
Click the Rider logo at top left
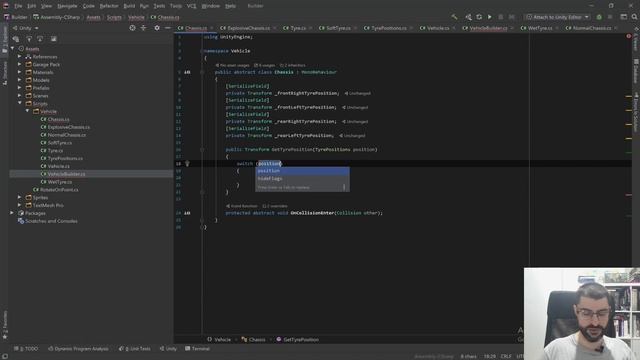click(5, 6)
